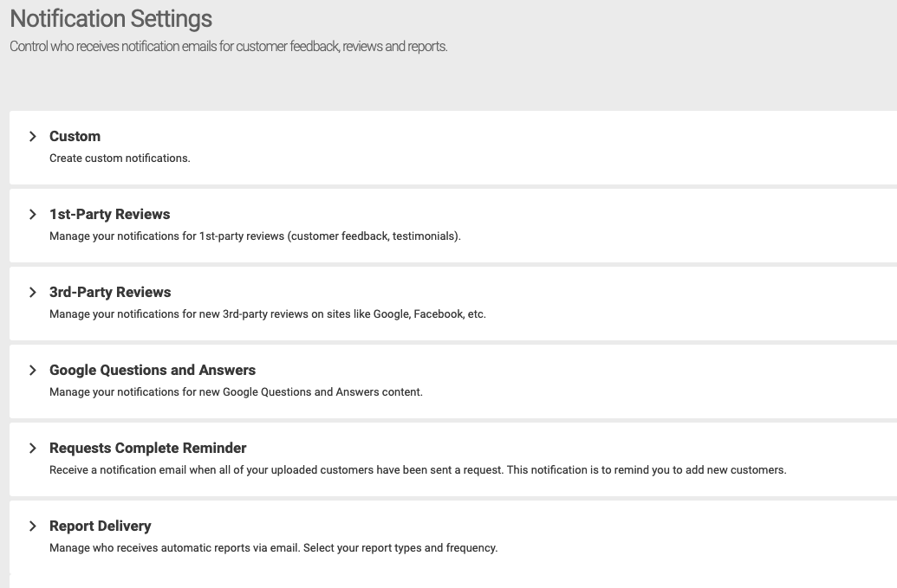Click the 3rd-Party Reviews description mentioning Google and Facebook

click(x=267, y=313)
